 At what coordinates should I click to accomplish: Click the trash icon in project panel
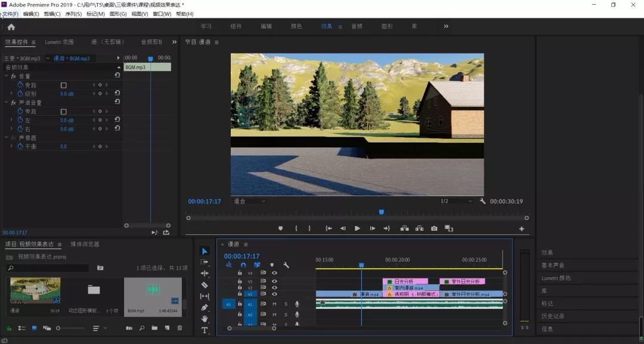click(x=180, y=328)
